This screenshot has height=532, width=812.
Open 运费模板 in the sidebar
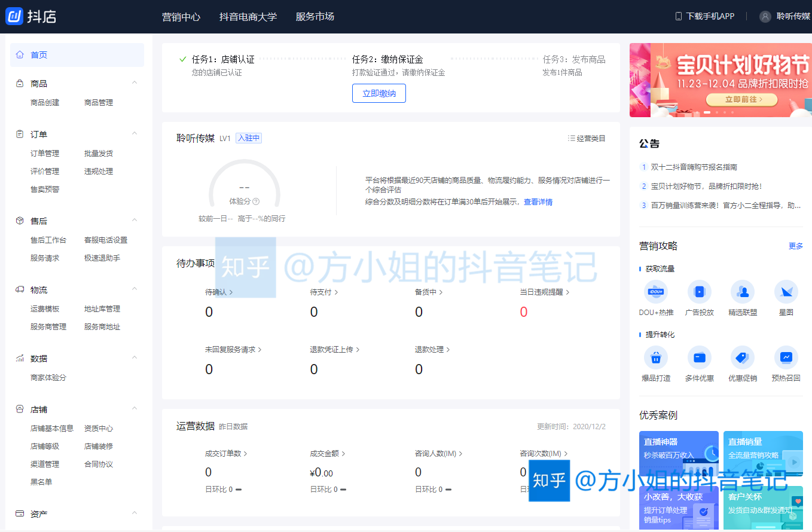click(x=45, y=309)
